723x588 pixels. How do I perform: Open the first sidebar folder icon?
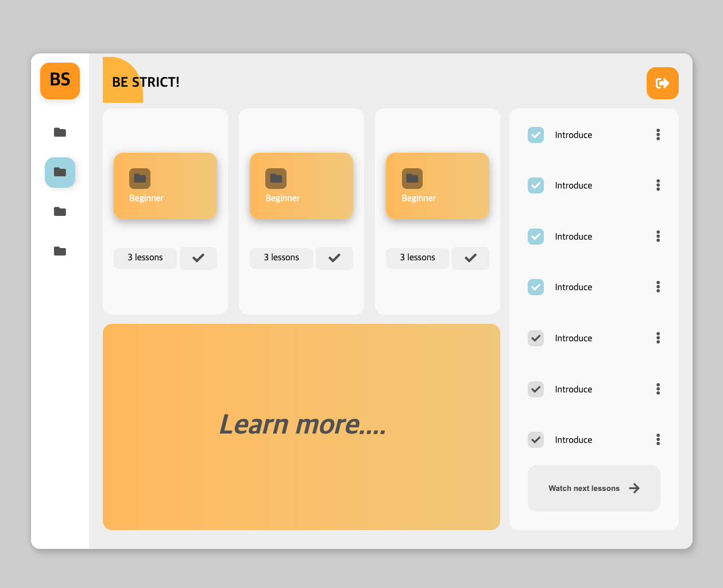[x=60, y=132]
